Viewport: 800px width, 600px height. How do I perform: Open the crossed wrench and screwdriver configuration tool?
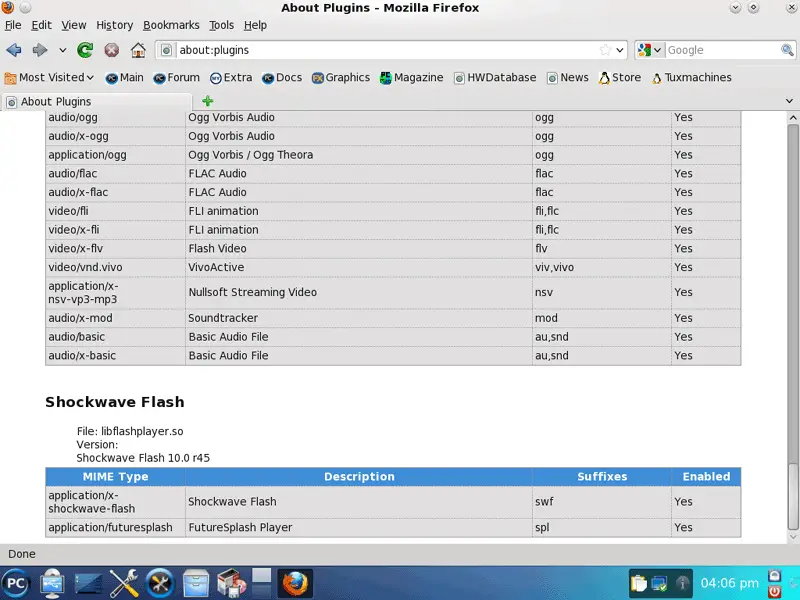coord(124,583)
